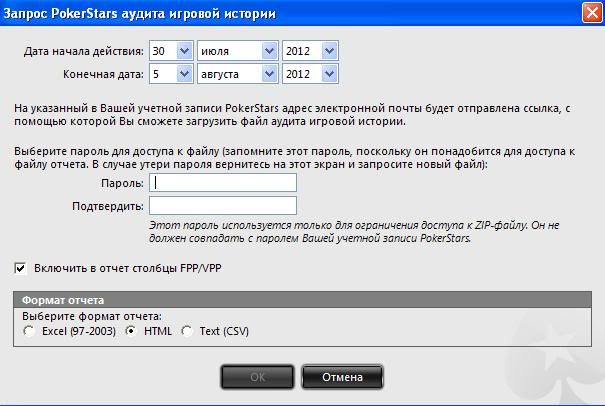
Task: Select the Text (CSV) report format
Action: click(x=187, y=331)
